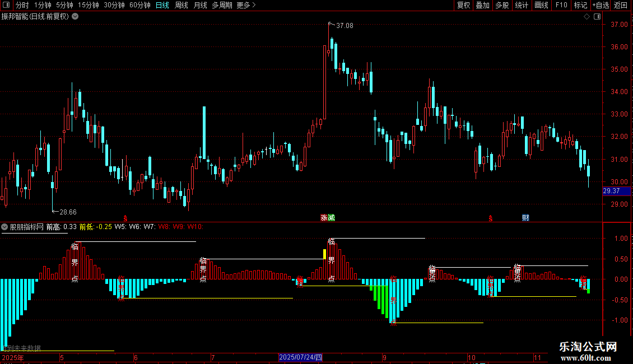Viewport: 633px width, 364px height.
Task: Click the 37.00 price axis label
Action: [619, 25]
